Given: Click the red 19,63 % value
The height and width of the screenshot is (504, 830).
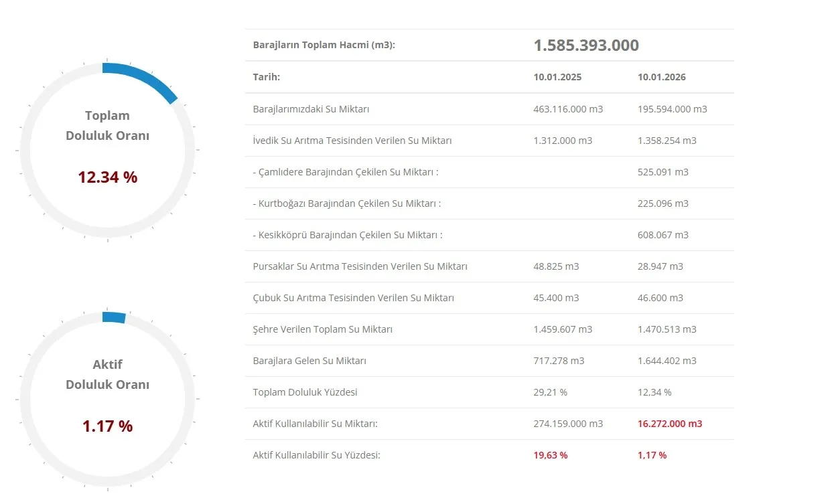Looking at the screenshot, I should pos(550,455).
